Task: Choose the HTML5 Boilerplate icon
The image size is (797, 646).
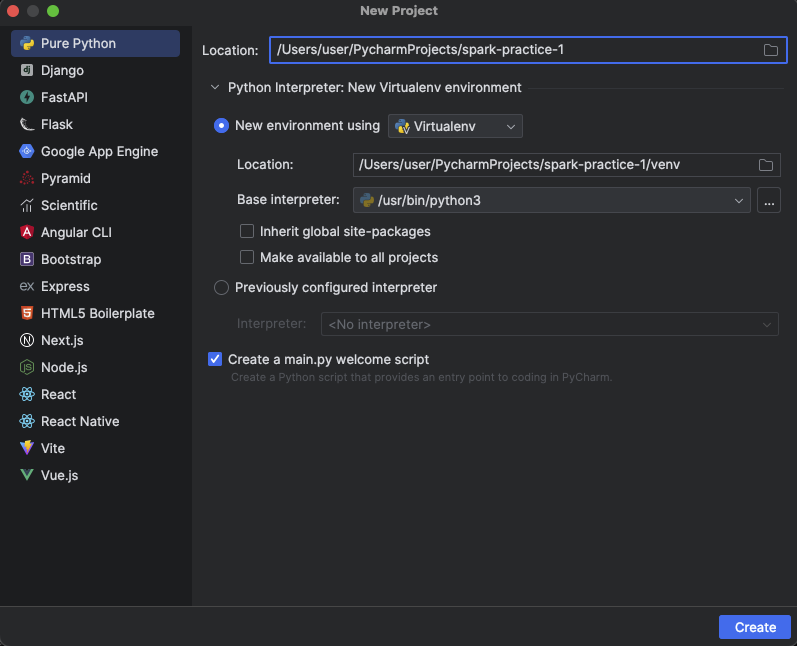Action: click(26, 313)
